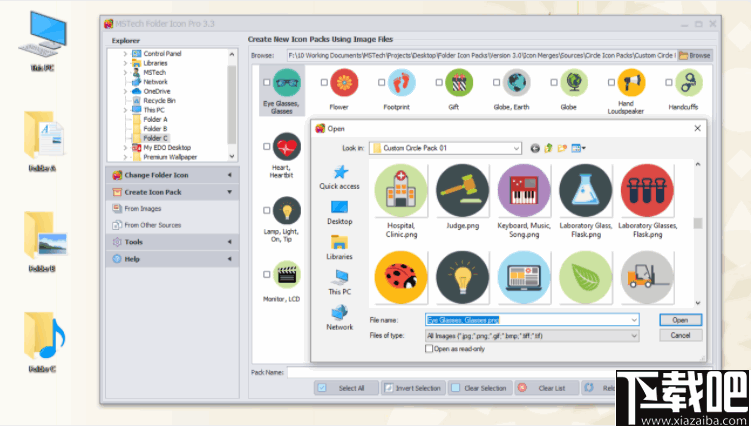Open the File name dropdown arrow

click(x=634, y=320)
